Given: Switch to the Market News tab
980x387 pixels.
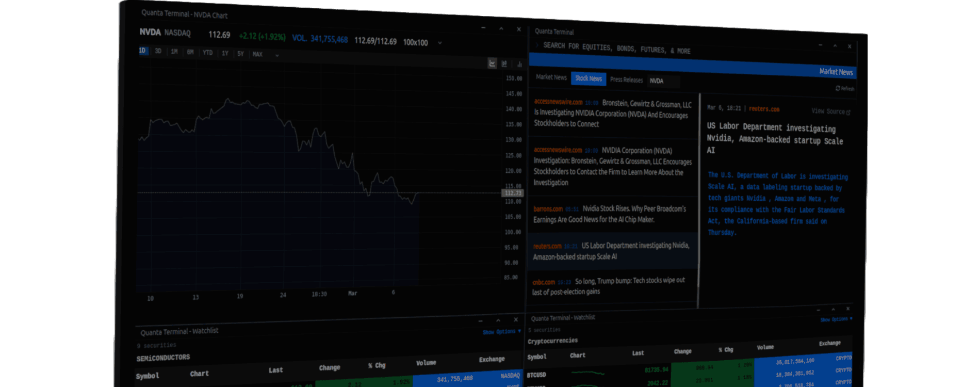Looking at the screenshot, I should tap(551, 77).
